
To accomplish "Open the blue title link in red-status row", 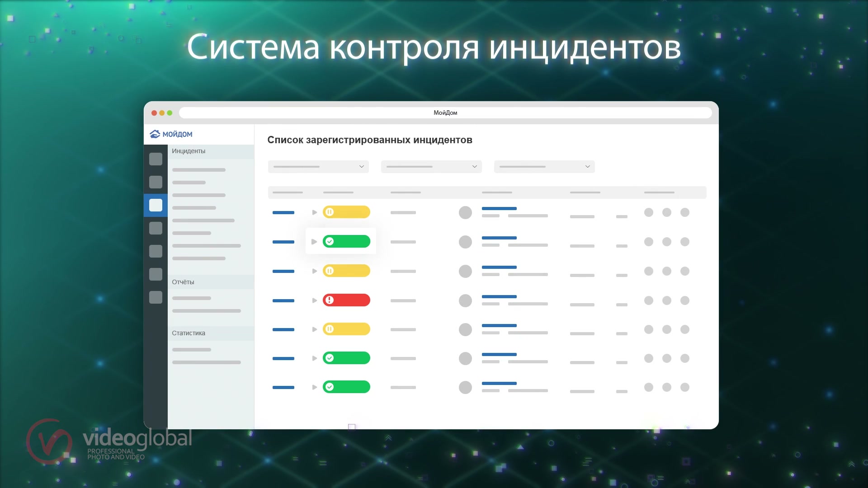I will [499, 296].
